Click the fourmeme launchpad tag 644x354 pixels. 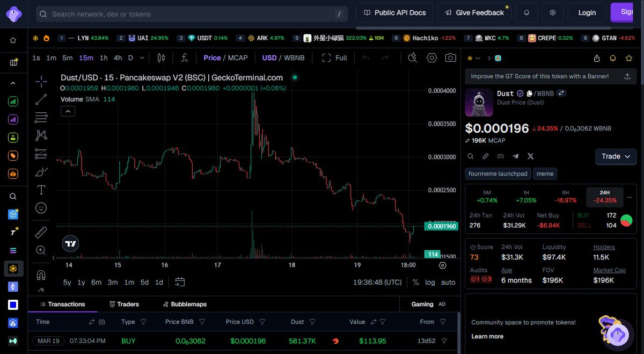(499, 174)
